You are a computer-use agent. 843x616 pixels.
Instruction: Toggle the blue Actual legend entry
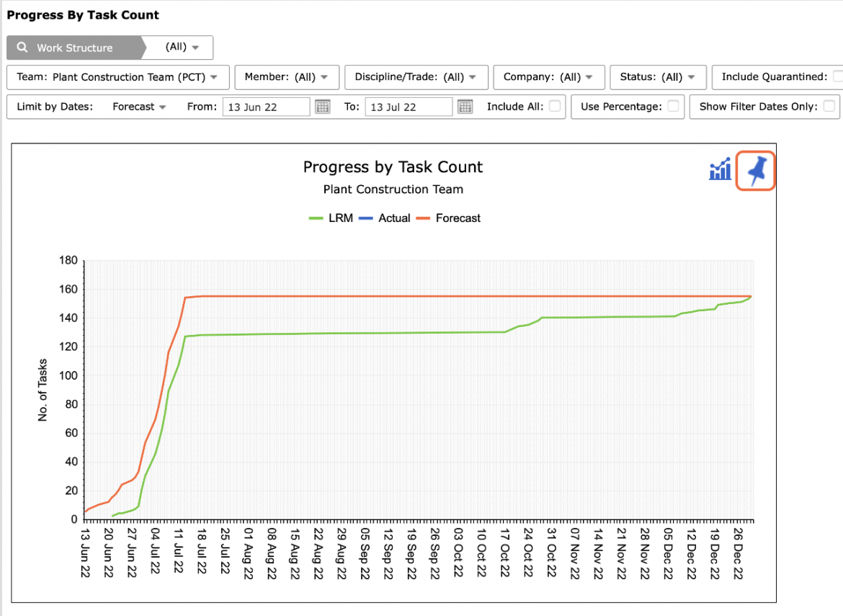pyautogui.click(x=385, y=218)
